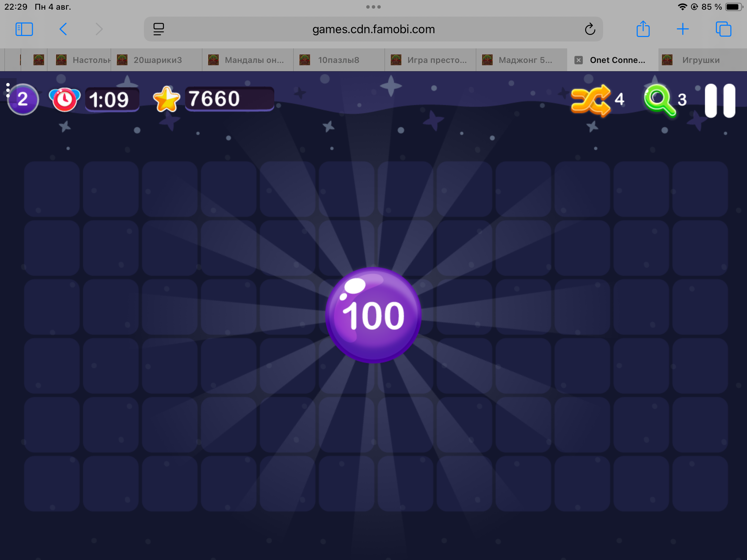Go forward to next page

99,29
